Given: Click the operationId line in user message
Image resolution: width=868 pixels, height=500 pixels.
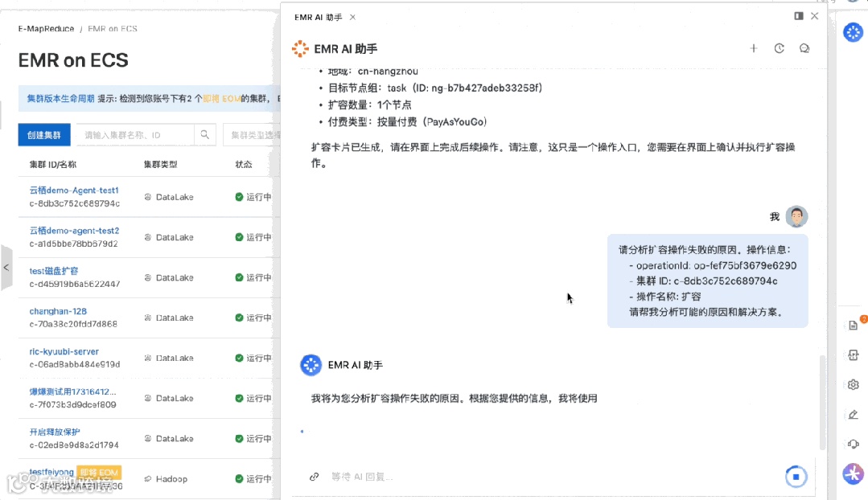Looking at the screenshot, I should point(713,265).
